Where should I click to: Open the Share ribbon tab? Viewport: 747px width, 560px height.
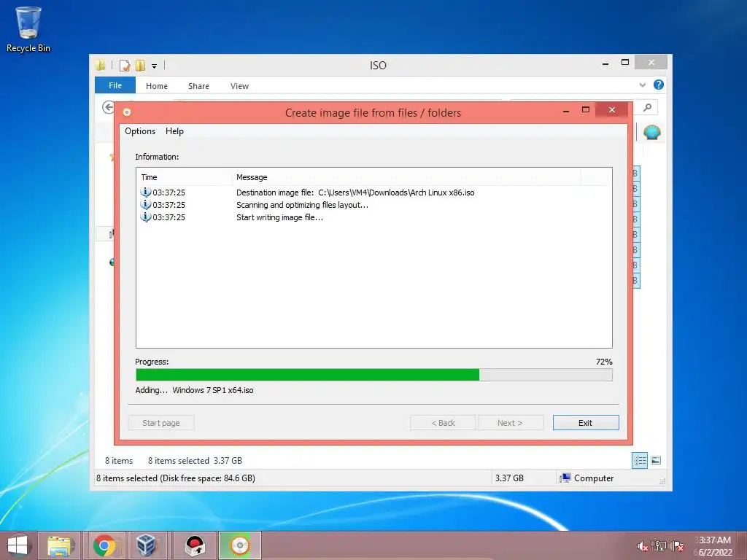click(198, 86)
